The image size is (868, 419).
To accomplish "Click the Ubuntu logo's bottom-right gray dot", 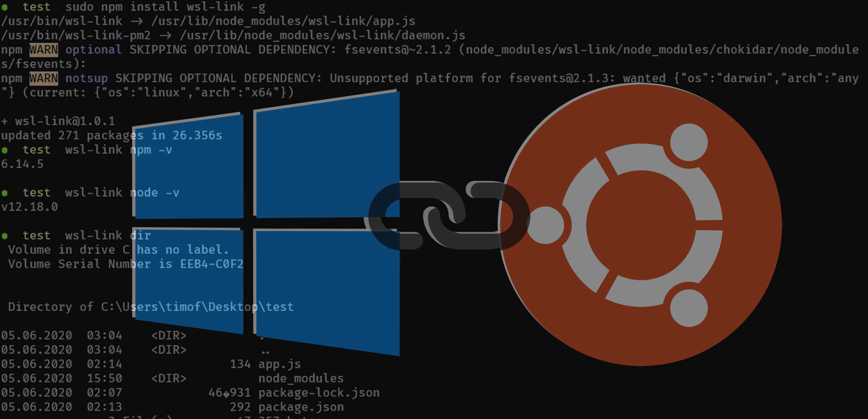I will [689, 308].
